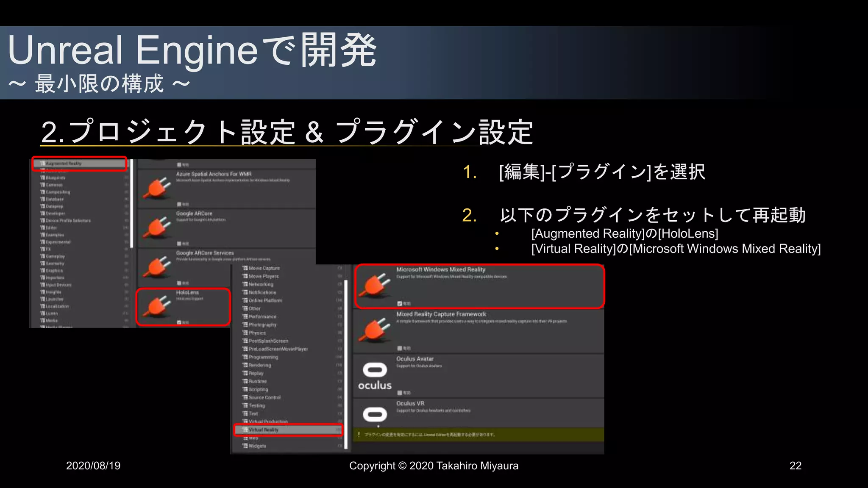Click Mixed Reality Capture Framework plug icon
The height and width of the screenshot is (488, 868).
click(x=375, y=330)
